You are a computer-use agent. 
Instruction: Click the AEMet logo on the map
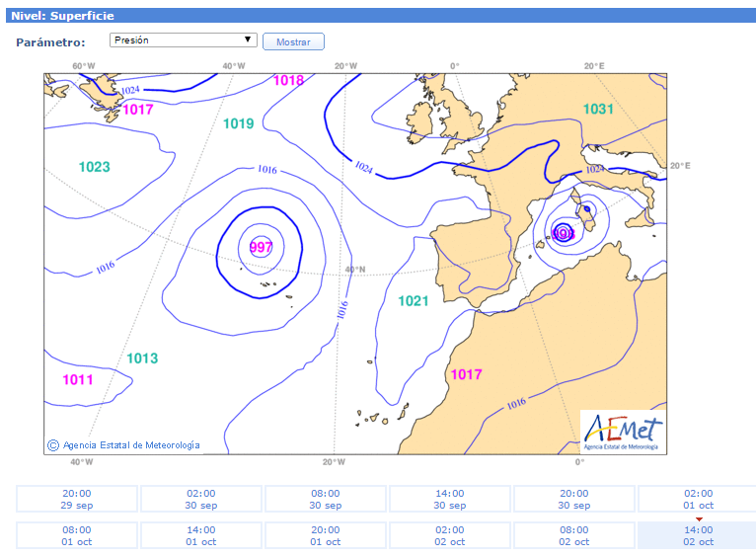coord(623,431)
